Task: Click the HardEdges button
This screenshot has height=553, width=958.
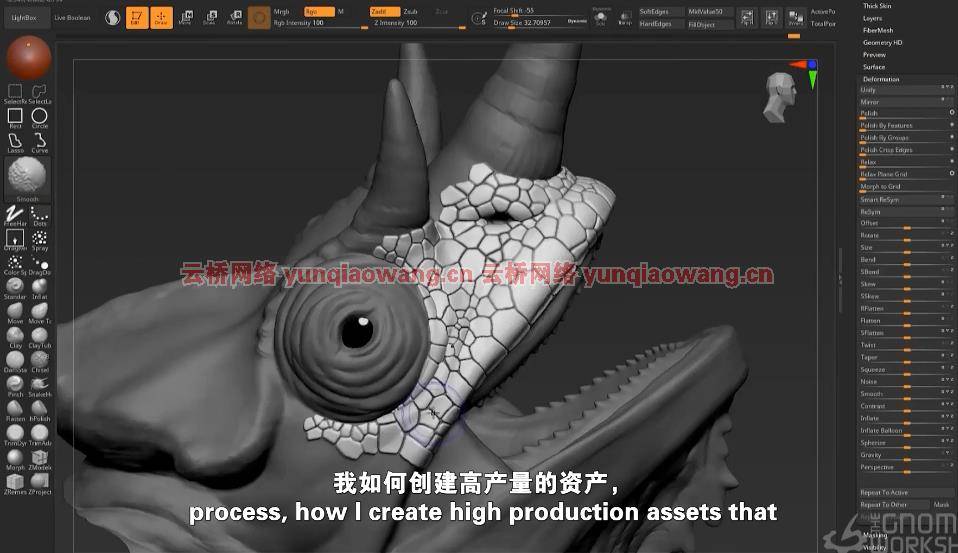Action: click(660, 24)
